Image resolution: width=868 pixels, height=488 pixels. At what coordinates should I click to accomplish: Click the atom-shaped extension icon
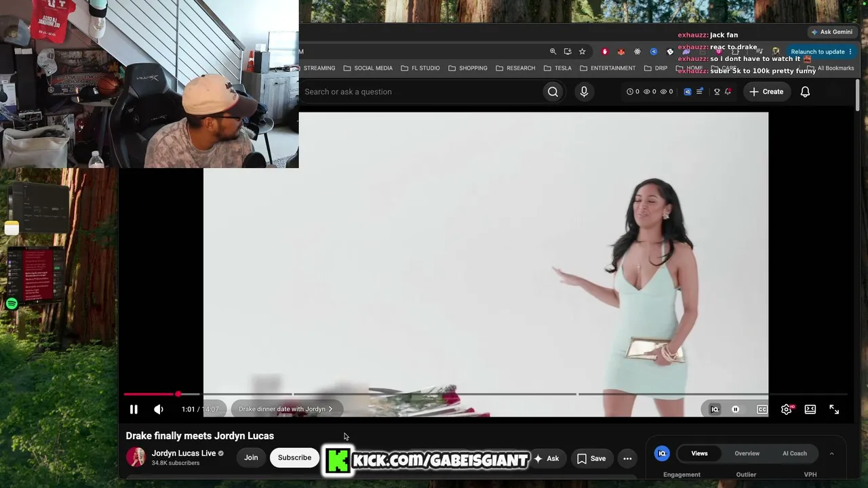[637, 52]
